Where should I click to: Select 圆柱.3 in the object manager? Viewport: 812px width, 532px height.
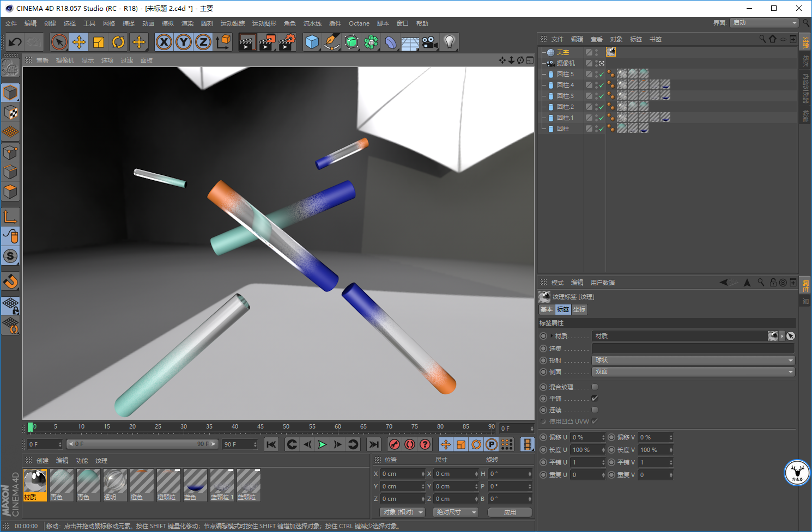[565, 96]
